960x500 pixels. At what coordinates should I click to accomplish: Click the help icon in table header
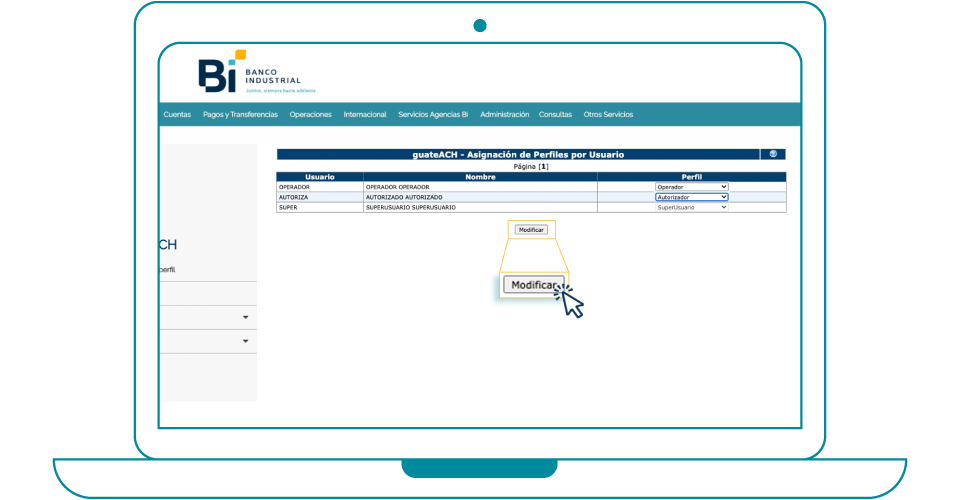pyautogui.click(x=772, y=154)
